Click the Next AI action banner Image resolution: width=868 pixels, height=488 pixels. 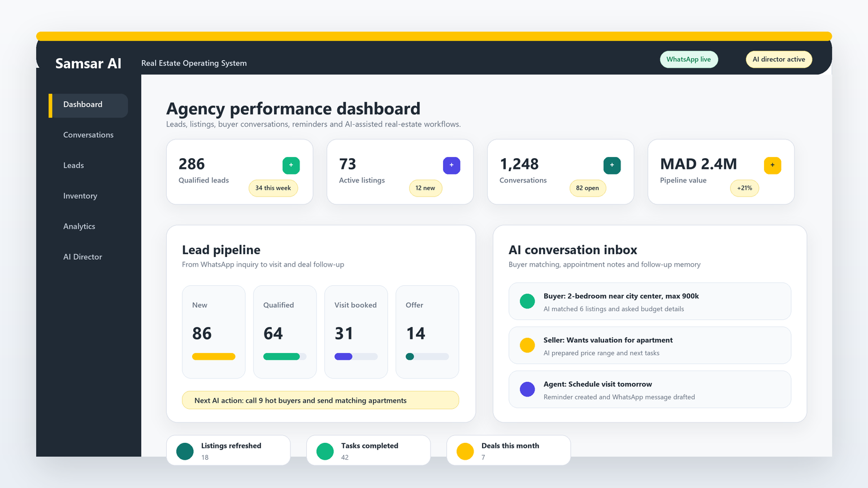320,400
